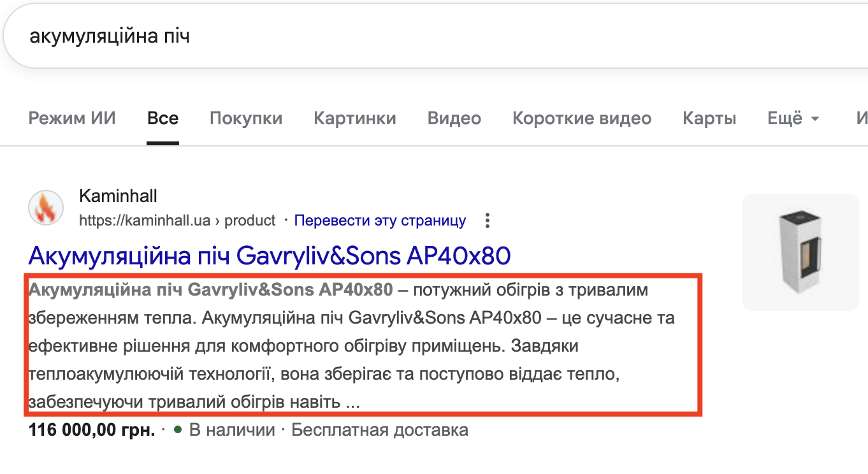Open the Акумуляційна піч Gavryliv&Sons AP40x80 title link

[270, 256]
